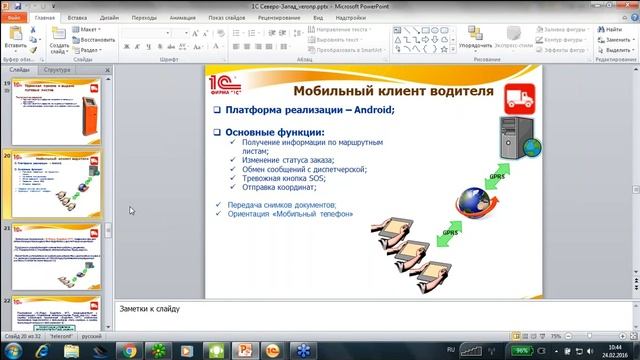Open the Файл file tab

[14, 18]
